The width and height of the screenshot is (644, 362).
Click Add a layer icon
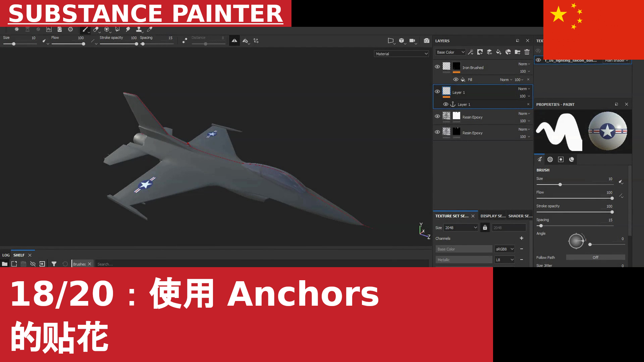click(489, 52)
